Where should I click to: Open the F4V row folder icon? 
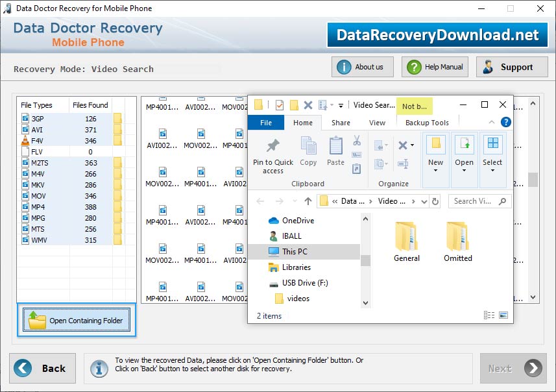coord(117,140)
